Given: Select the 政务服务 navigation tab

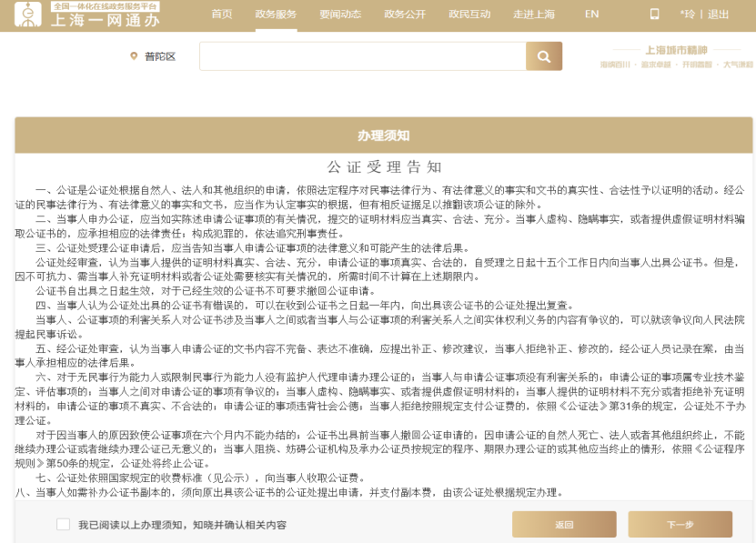Looking at the screenshot, I should click(276, 14).
